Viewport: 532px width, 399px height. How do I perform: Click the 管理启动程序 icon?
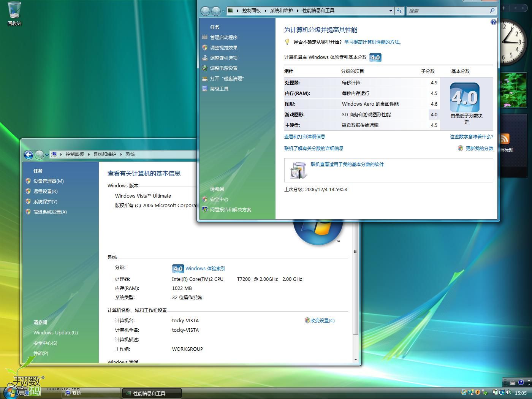tap(205, 37)
